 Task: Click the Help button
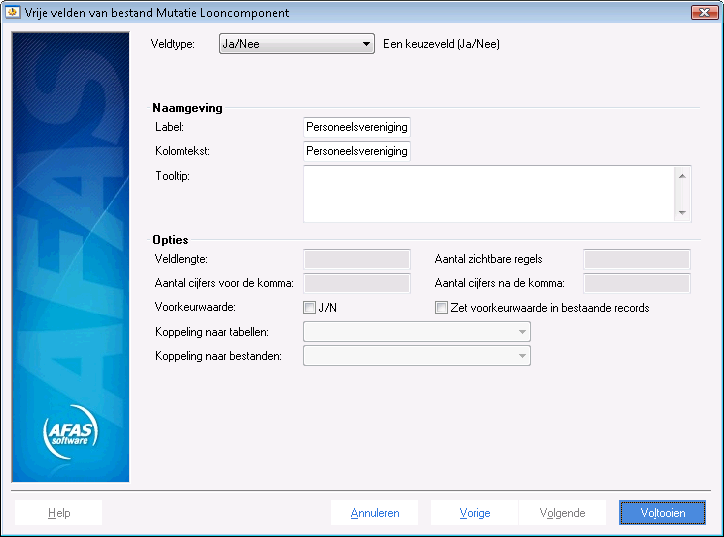[59, 513]
